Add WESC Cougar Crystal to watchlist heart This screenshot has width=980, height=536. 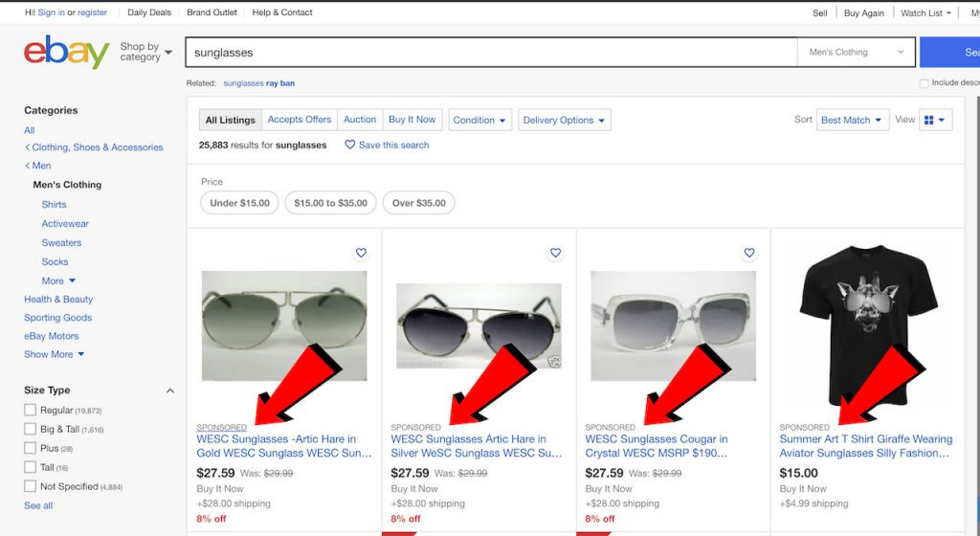click(x=749, y=253)
